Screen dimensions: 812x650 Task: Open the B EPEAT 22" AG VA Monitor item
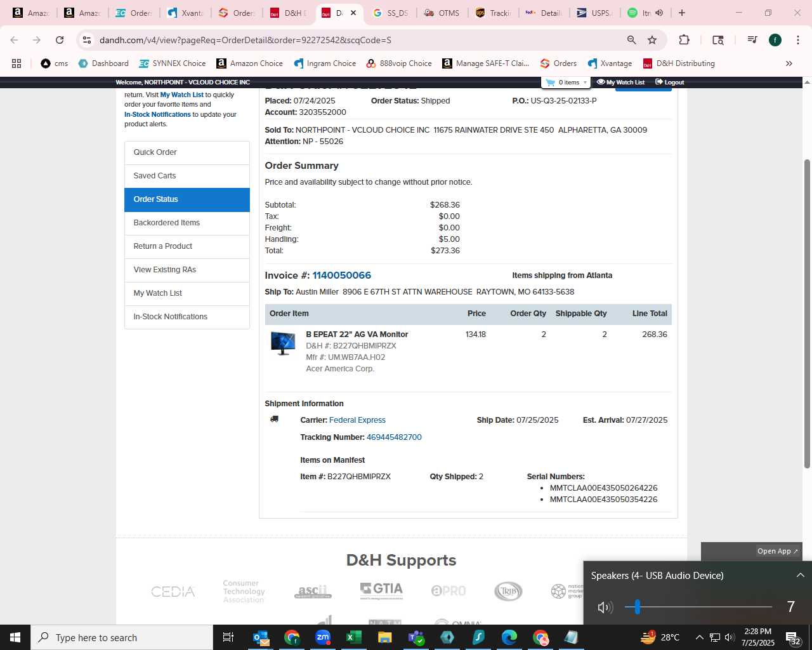point(357,335)
